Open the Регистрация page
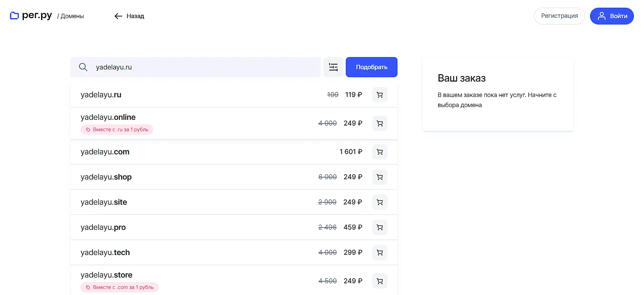644x295 pixels. click(559, 16)
